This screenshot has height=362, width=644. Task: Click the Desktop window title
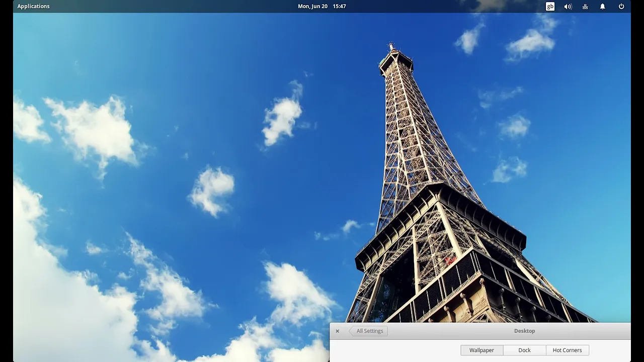pos(524,331)
